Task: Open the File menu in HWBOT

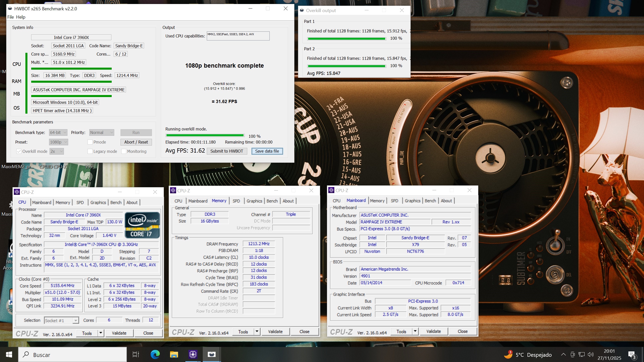Action: tap(11, 17)
